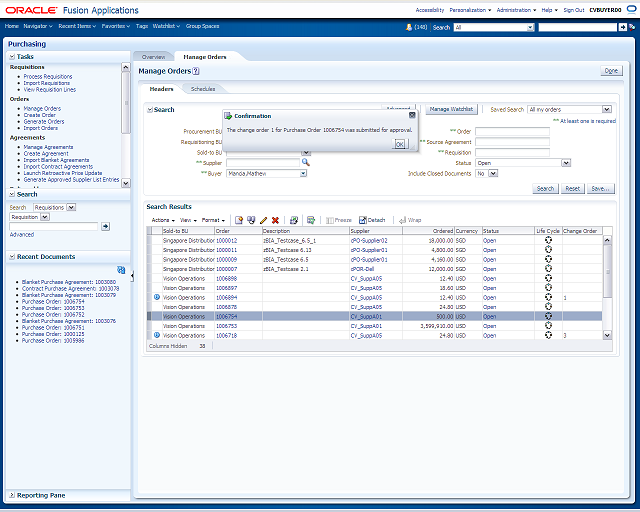This screenshot has width=640, height=512.
Task: Open Life Cycle icon for order 1006754
Action: [549, 316]
